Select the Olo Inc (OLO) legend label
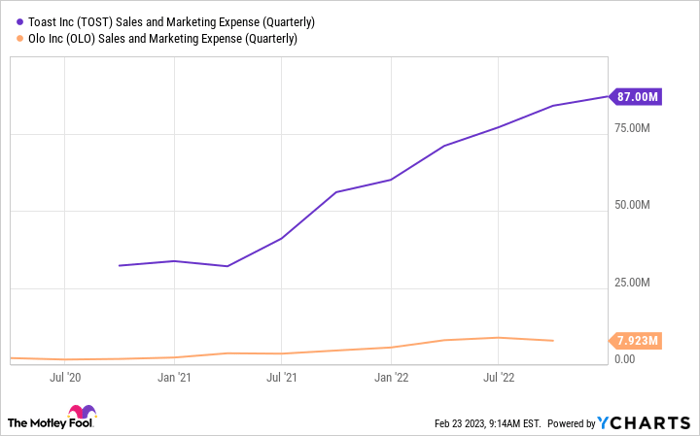 [x=162, y=39]
